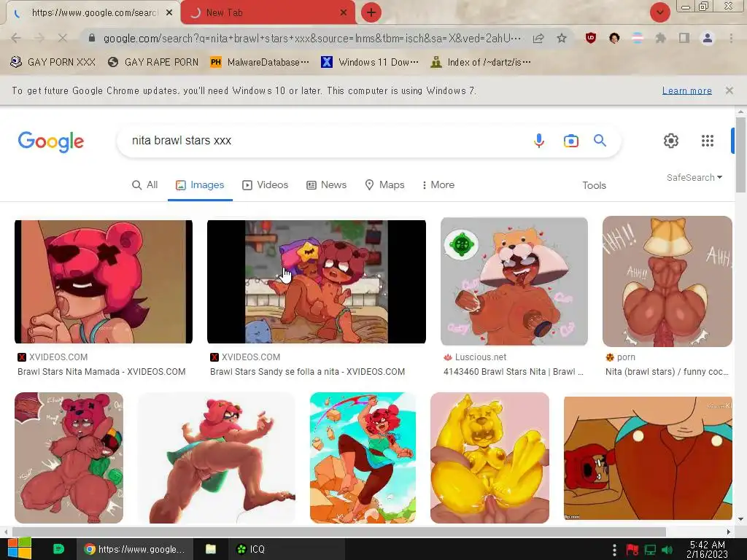Show hidden tray icons dots

(614, 550)
